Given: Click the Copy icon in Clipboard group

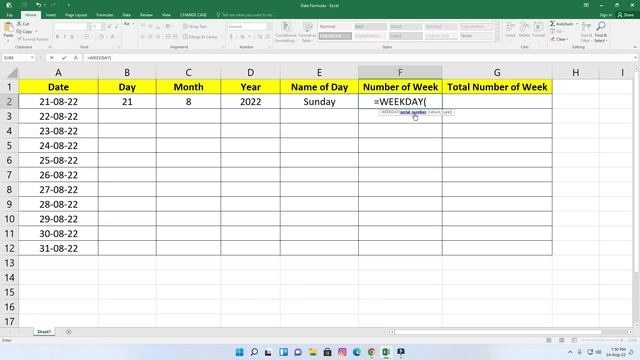Looking at the screenshot, I should [19, 31].
